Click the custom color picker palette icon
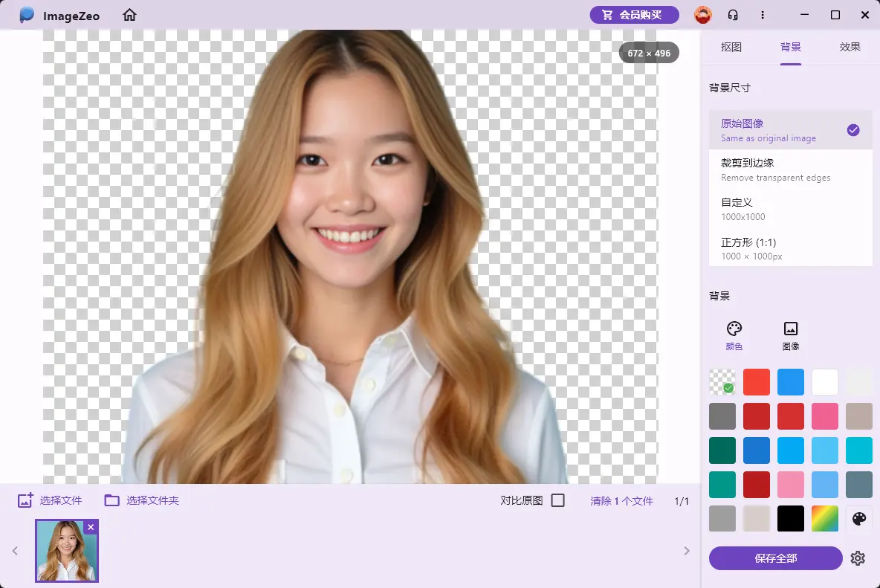The height and width of the screenshot is (588, 880). pos(859,518)
